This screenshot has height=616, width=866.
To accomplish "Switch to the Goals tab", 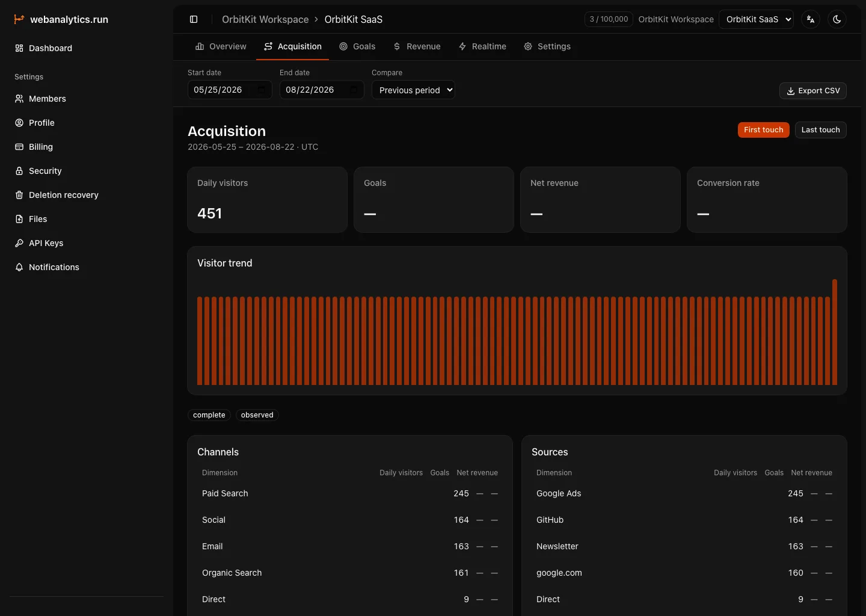I will point(357,46).
